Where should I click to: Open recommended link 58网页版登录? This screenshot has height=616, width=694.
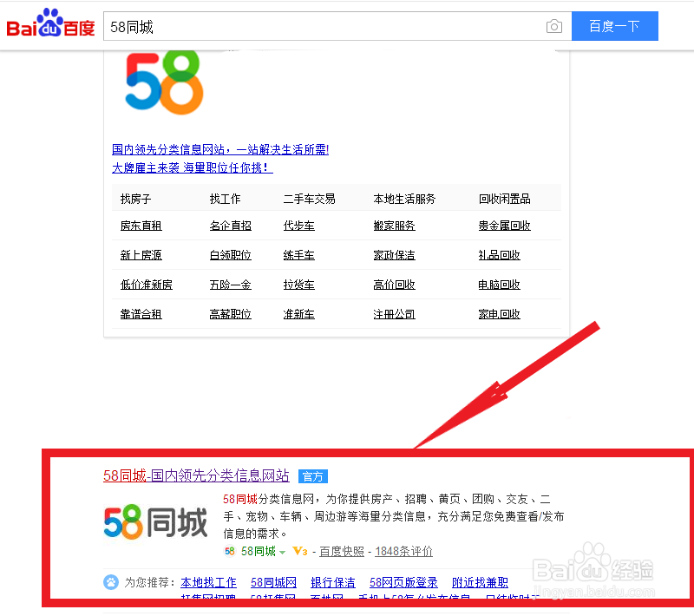(x=403, y=582)
